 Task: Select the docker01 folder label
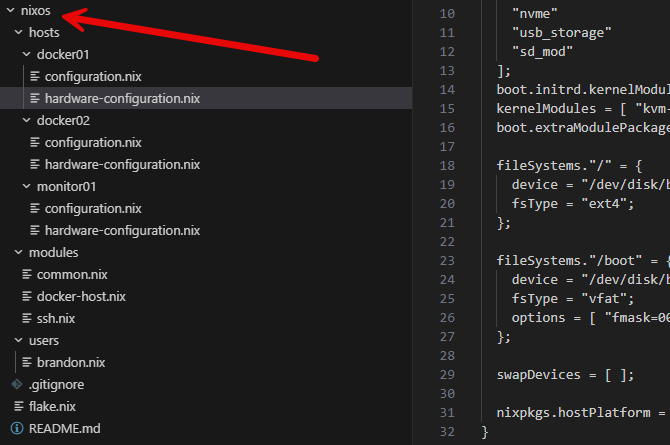click(x=63, y=55)
